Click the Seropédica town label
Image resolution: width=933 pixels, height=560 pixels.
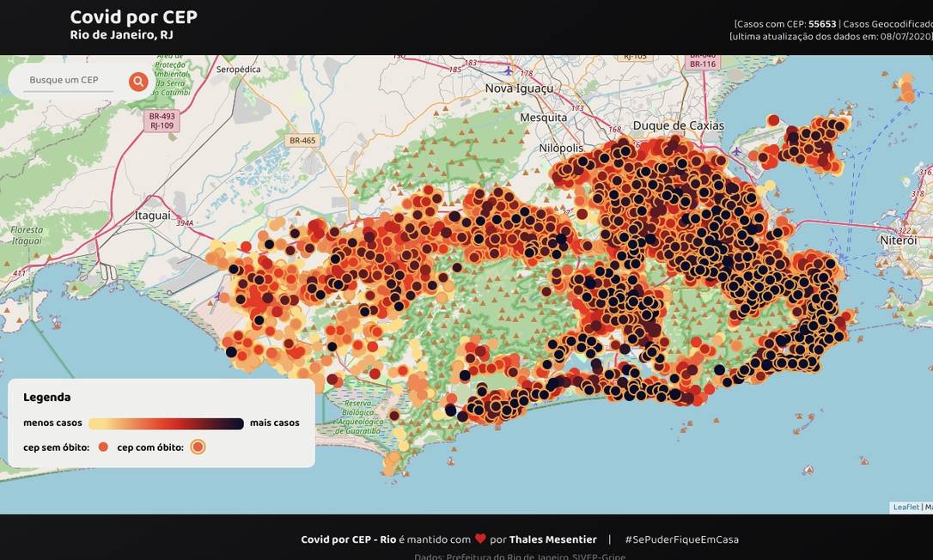pyautogui.click(x=238, y=69)
